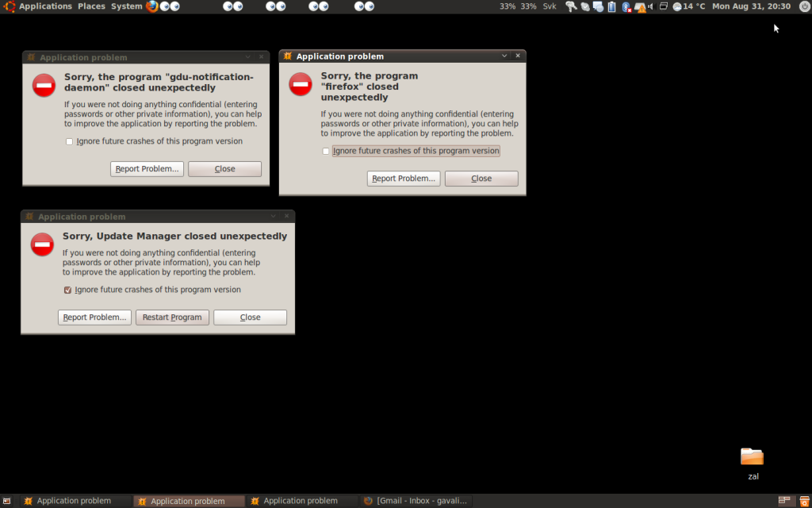The width and height of the screenshot is (812, 508).
Task: Launch Firefox from the top panel
Action: (152, 6)
